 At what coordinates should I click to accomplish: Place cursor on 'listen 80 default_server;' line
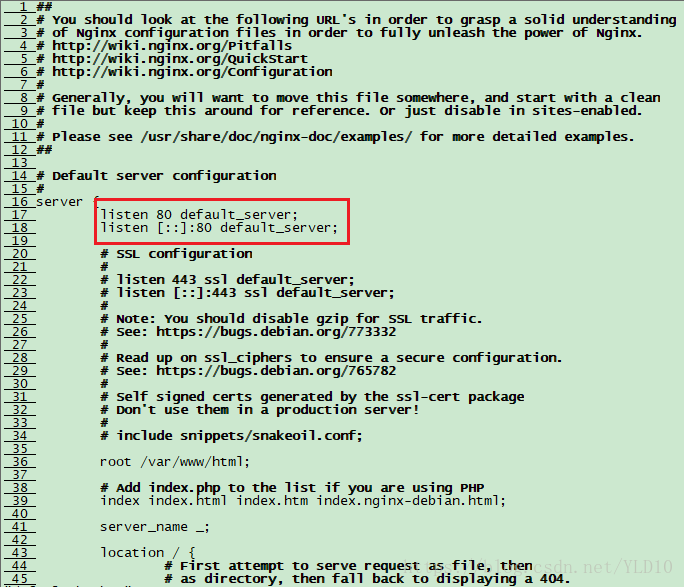199,215
